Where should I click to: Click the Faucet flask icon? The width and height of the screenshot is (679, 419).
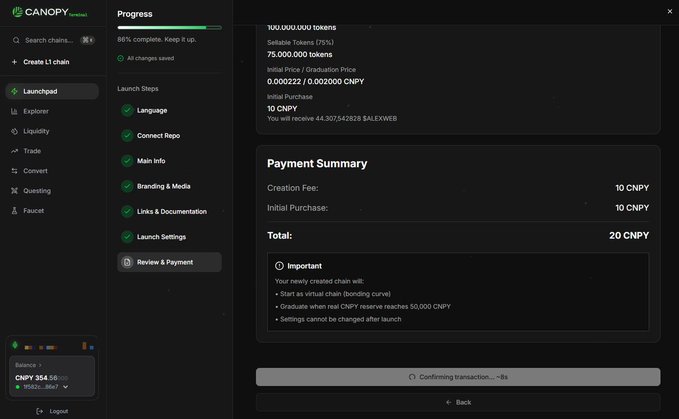tap(14, 210)
